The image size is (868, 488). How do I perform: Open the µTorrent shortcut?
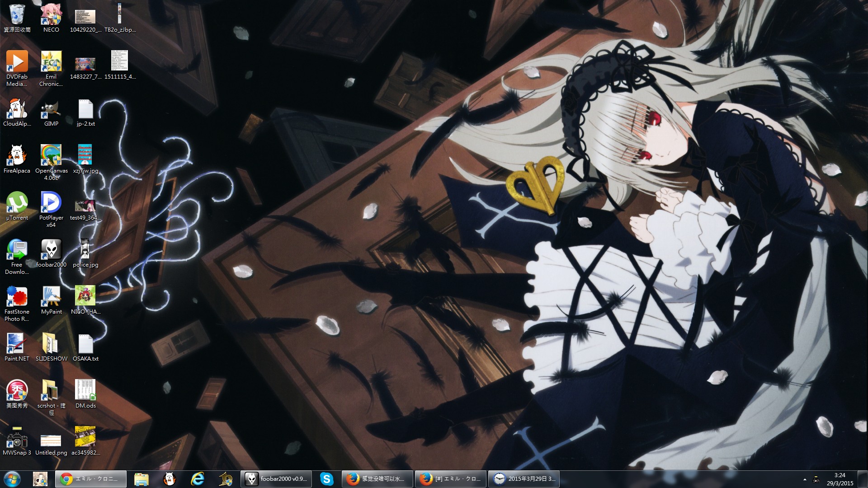click(x=17, y=204)
